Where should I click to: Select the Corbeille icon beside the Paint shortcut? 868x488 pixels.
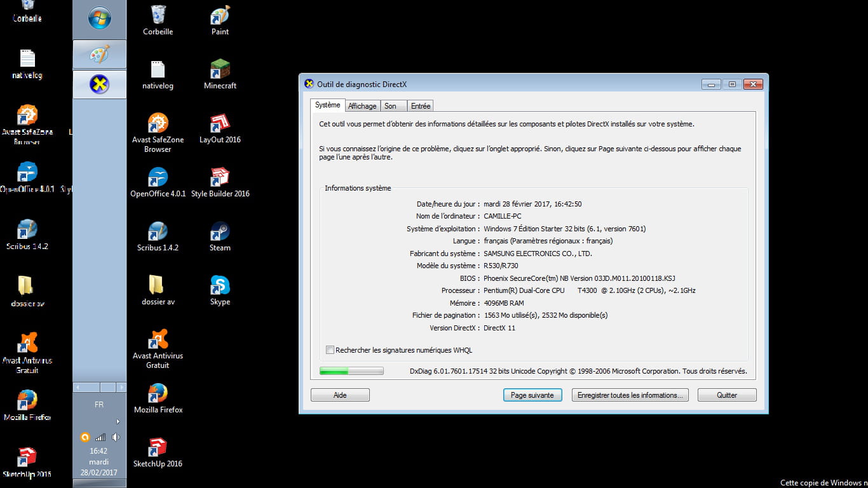(x=158, y=20)
